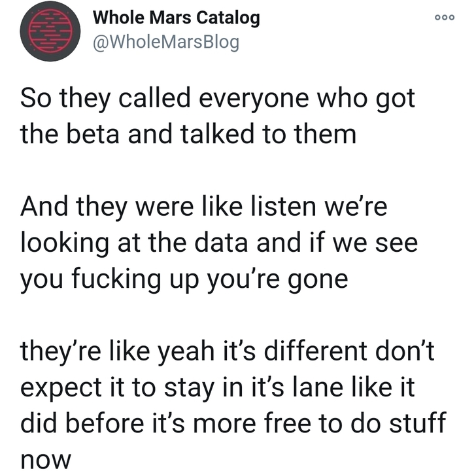
Task: Click the word 'looking' in the tweet
Action: (64, 244)
